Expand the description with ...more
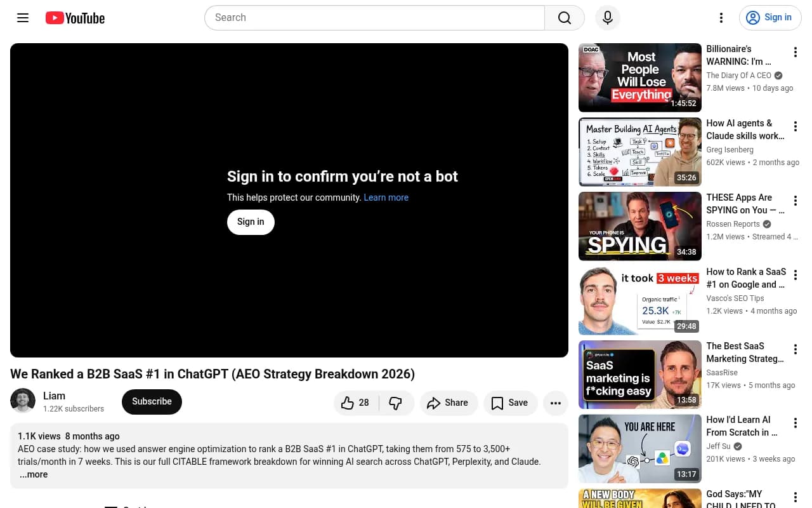 (34, 474)
